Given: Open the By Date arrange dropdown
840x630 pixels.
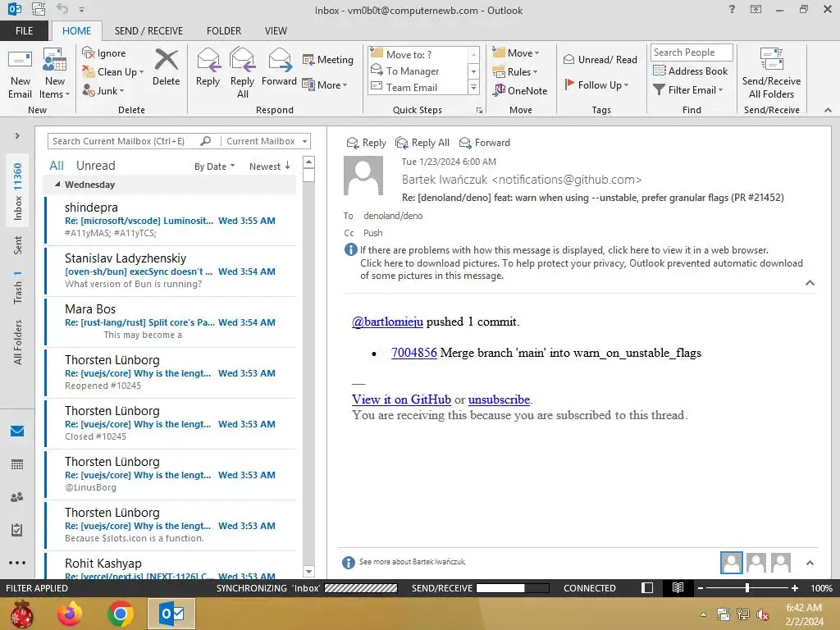Looking at the screenshot, I should point(214,166).
